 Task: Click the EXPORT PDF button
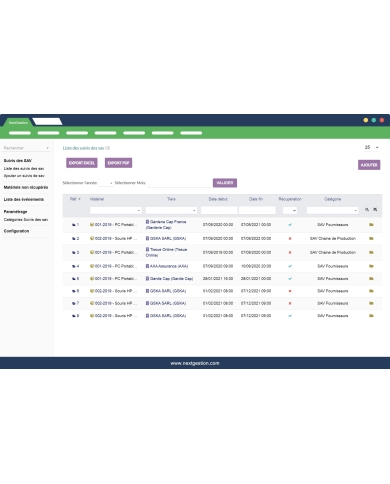point(118,163)
